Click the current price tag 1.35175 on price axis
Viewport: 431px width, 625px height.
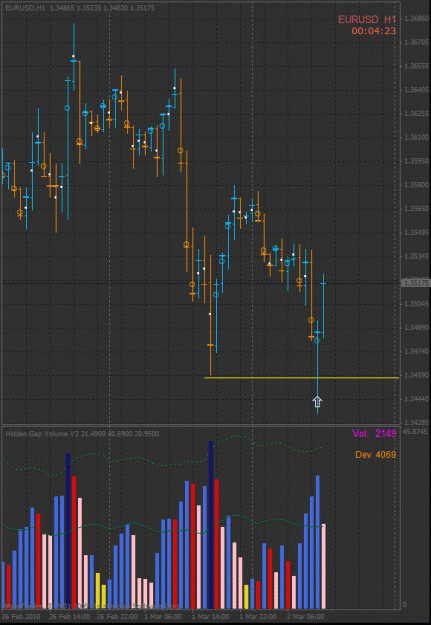click(416, 283)
